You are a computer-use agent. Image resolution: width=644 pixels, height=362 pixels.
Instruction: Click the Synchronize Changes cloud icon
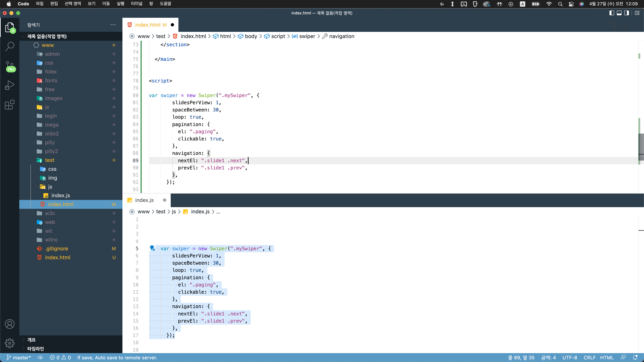(x=40, y=357)
